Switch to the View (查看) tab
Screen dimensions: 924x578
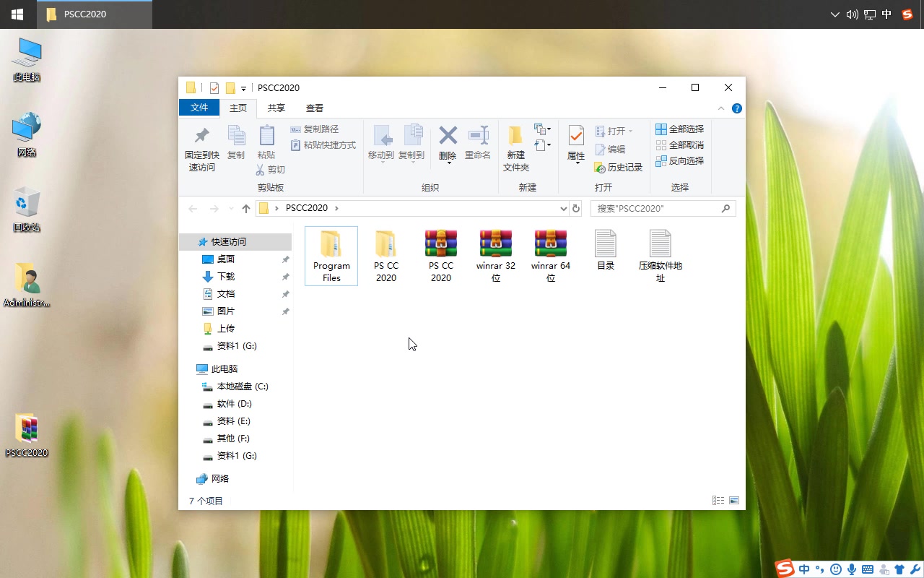click(x=315, y=108)
